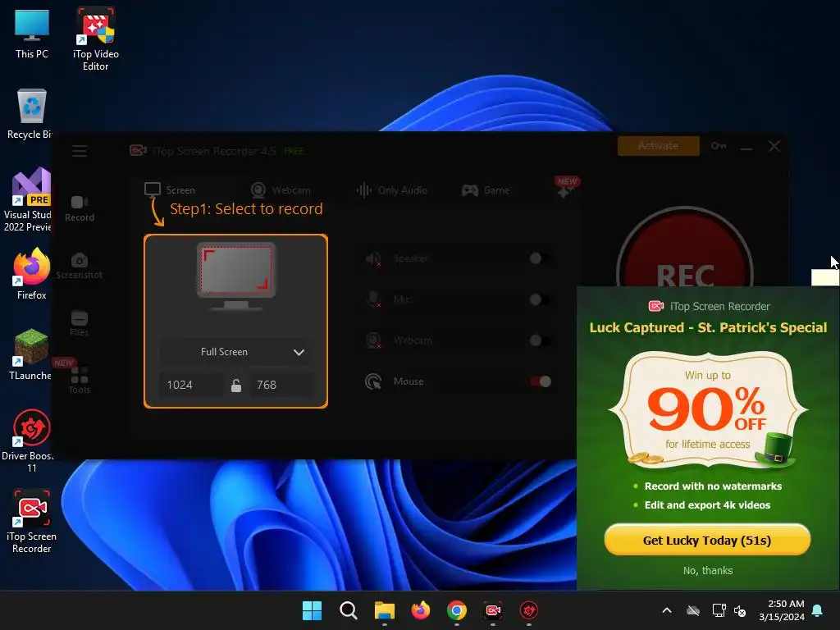
Task: Toggle the Mic switch
Action: [x=540, y=299]
